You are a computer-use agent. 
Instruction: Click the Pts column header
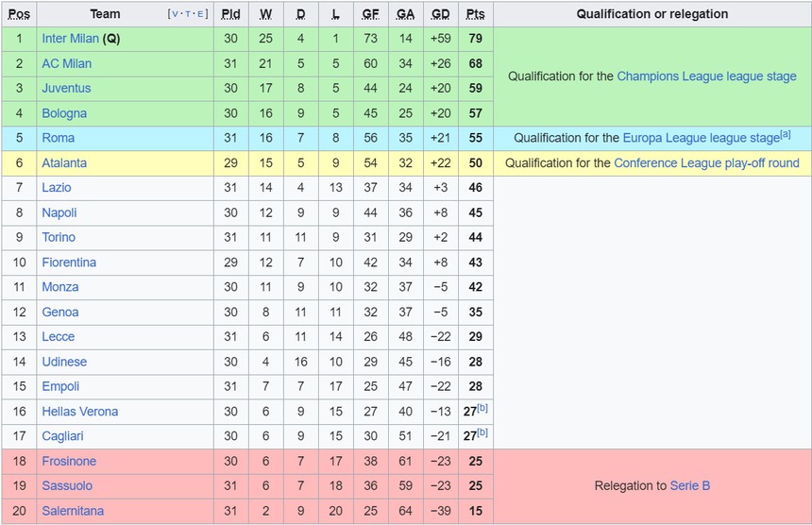(475, 14)
